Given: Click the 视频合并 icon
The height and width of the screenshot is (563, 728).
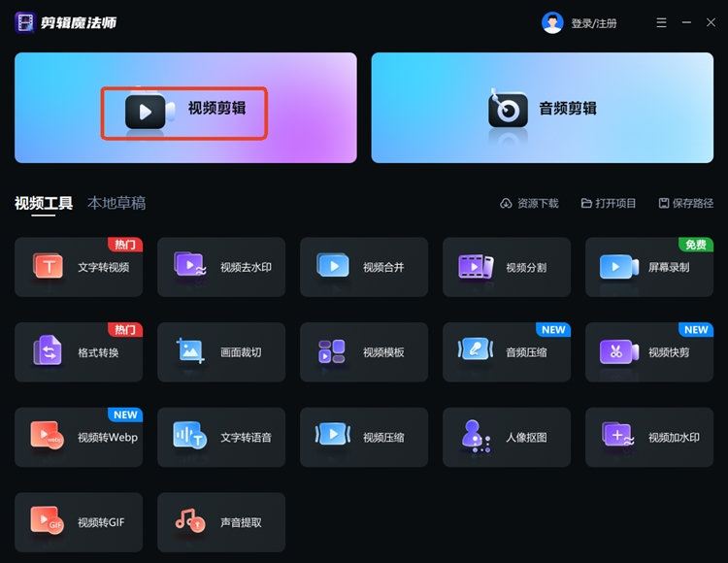Looking at the screenshot, I should pyautogui.click(x=332, y=265).
